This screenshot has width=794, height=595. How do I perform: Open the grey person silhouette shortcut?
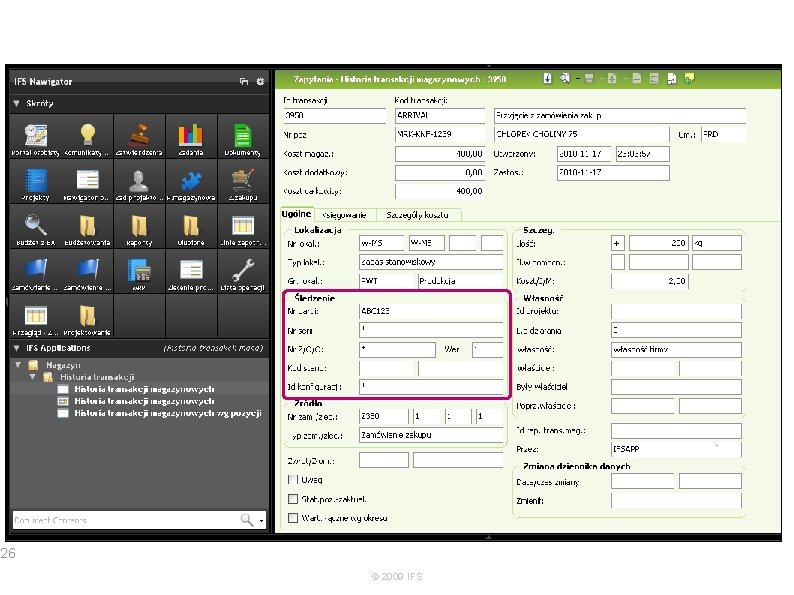[139, 181]
